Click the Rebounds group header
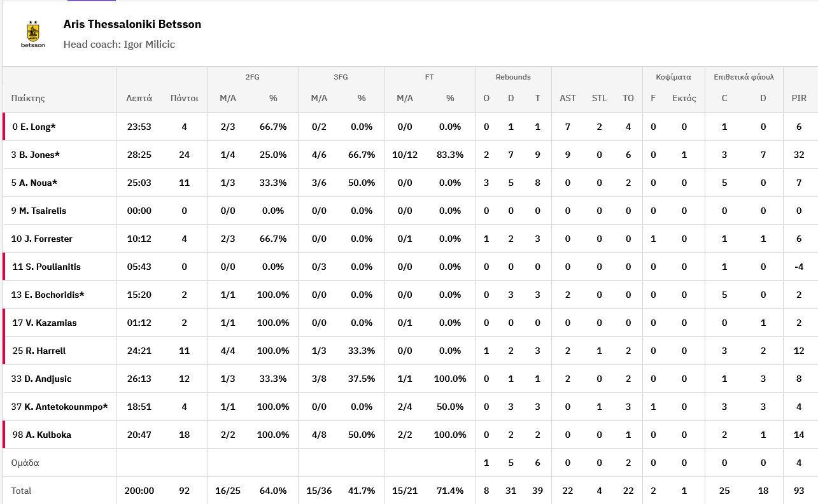Screen dimensions: 818x504 (513, 77)
